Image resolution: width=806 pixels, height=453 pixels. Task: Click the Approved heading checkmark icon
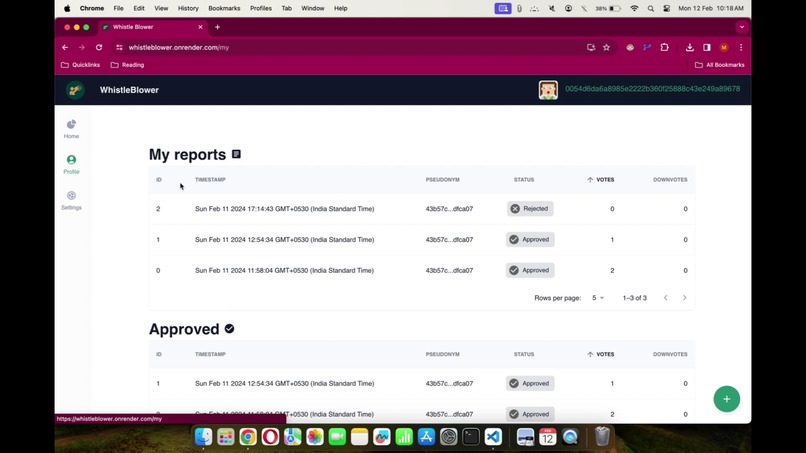tap(229, 329)
